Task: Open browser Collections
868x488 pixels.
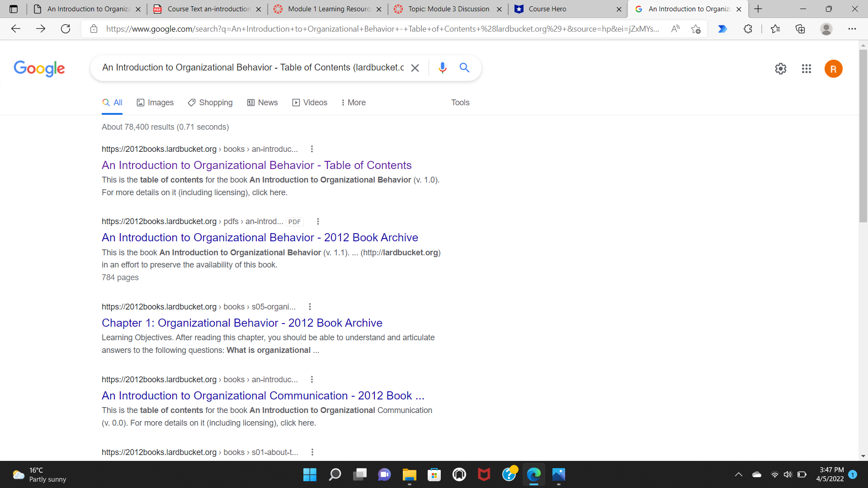Action: [800, 29]
